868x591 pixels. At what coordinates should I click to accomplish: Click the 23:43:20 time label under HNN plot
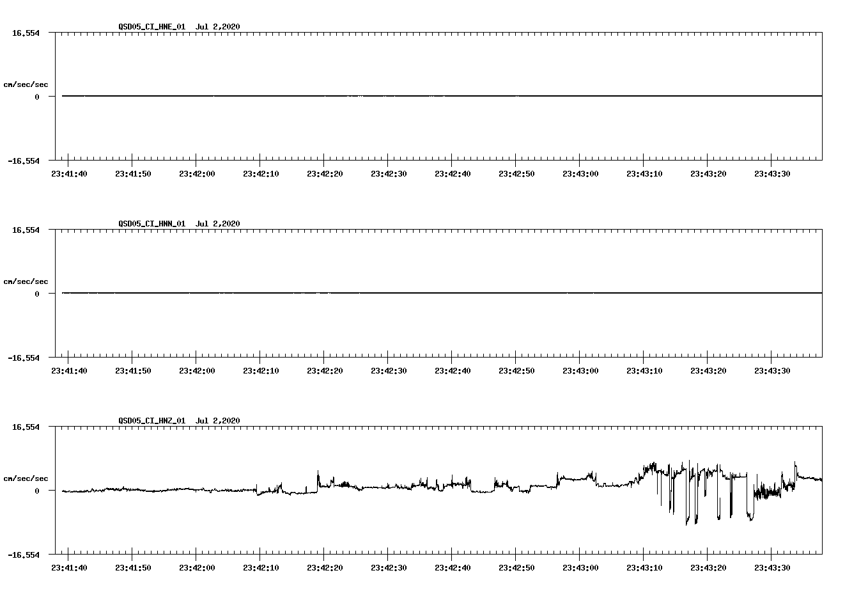point(708,371)
